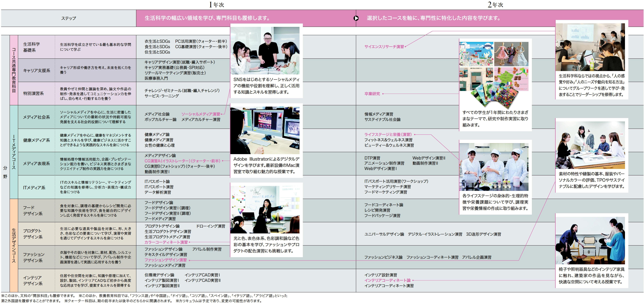The width and height of the screenshot is (644, 305).
Task: Click the '特別演習系' row label
Action: point(33,94)
